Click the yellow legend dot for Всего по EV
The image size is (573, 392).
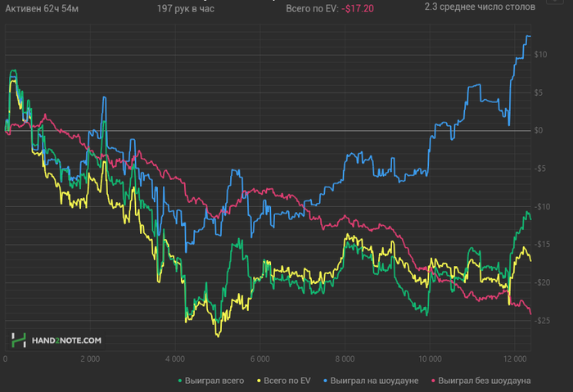point(259,381)
